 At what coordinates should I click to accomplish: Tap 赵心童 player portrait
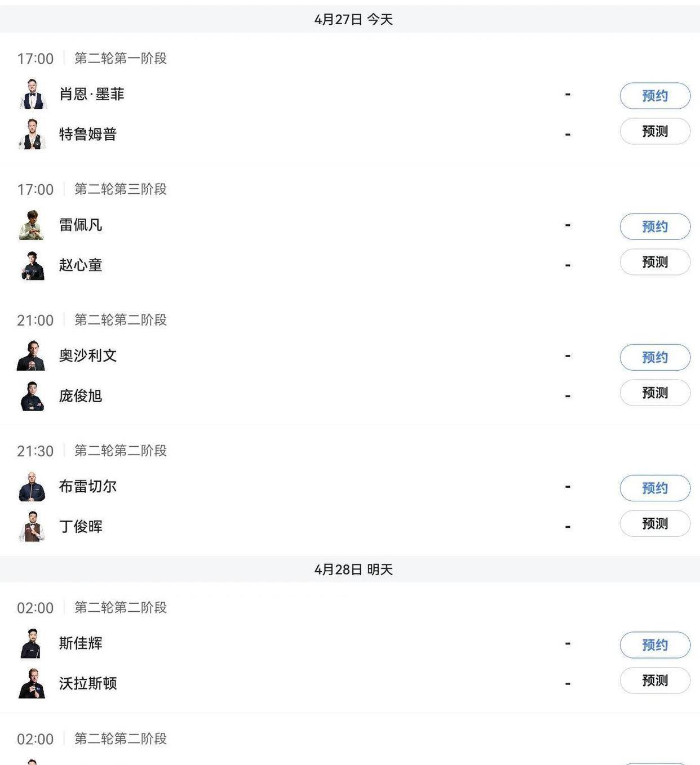[x=32, y=265]
